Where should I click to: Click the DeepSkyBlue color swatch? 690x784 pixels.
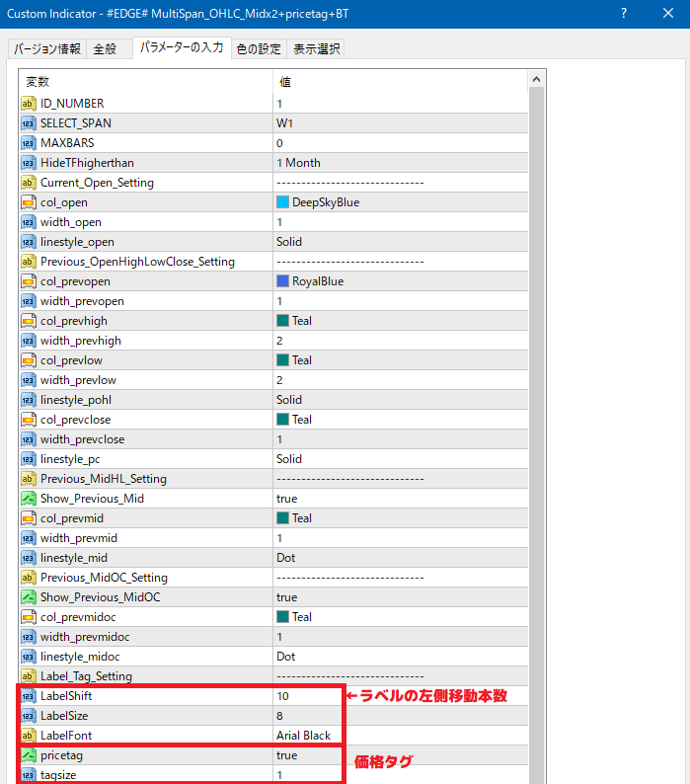pos(283,202)
